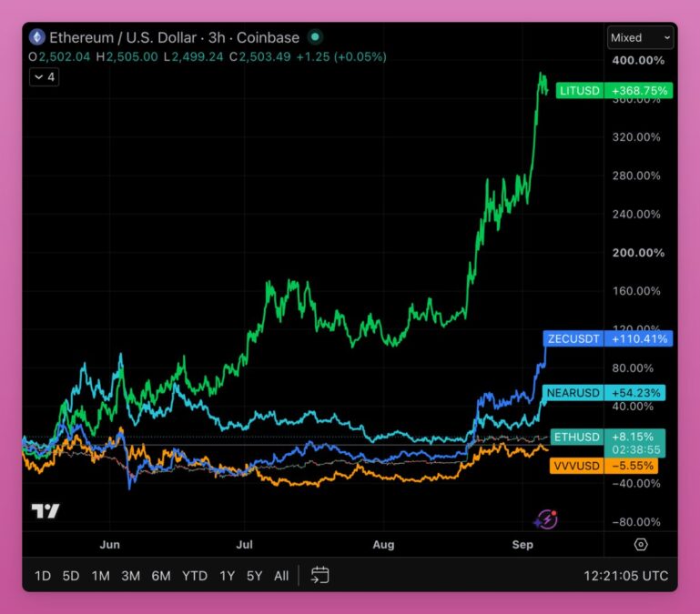The image size is (700, 614).
Task: Click the Jul date axis label
Action: click(x=244, y=544)
